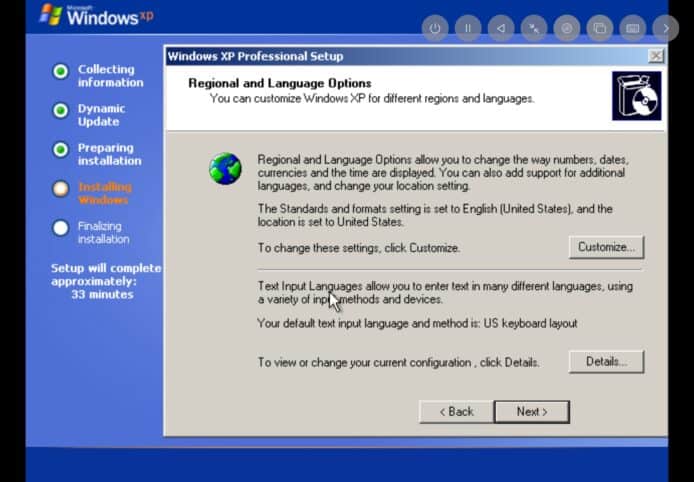Click the circular disc toolbar icon
The width and height of the screenshot is (694, 482).
(x=566, y=28)
